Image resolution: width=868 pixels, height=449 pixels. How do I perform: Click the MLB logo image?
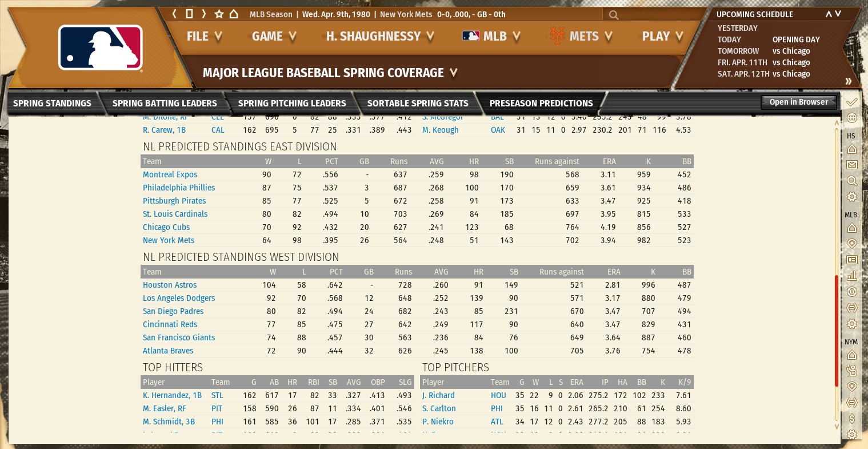click(x=101, y=47)
